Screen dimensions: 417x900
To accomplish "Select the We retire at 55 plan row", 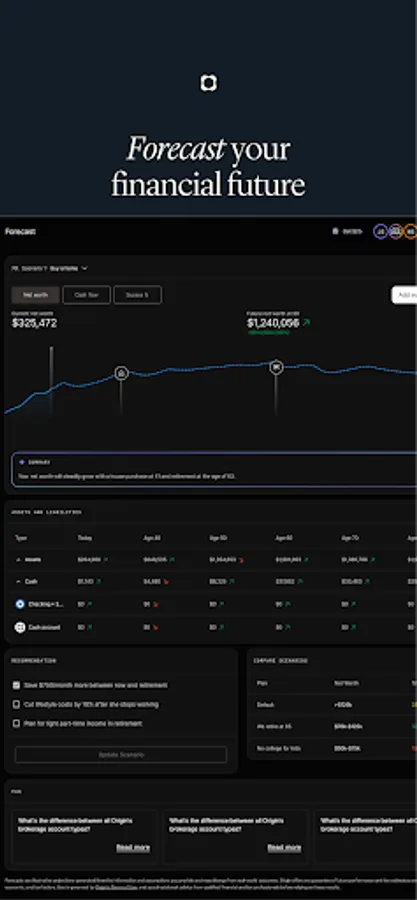I will click(332, 727).
